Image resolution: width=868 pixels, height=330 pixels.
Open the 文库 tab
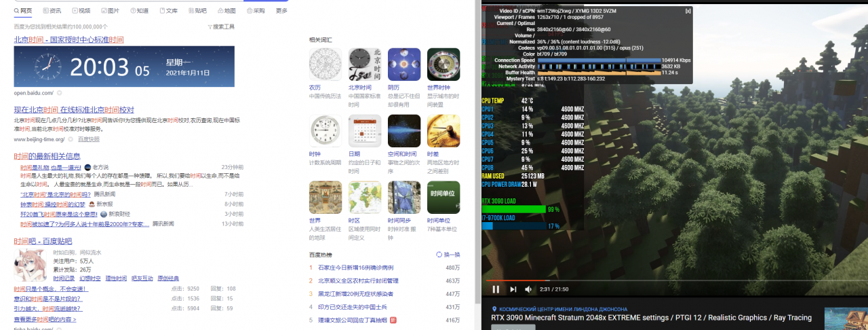click(x=168, y=11)
